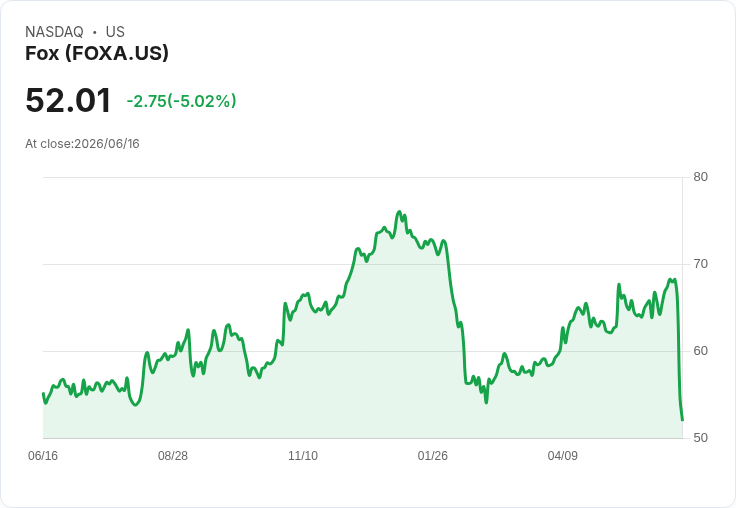Click the 01/26 x-axis date label
Viewport: 736px width, 508px height.
[x=432, y=455]
